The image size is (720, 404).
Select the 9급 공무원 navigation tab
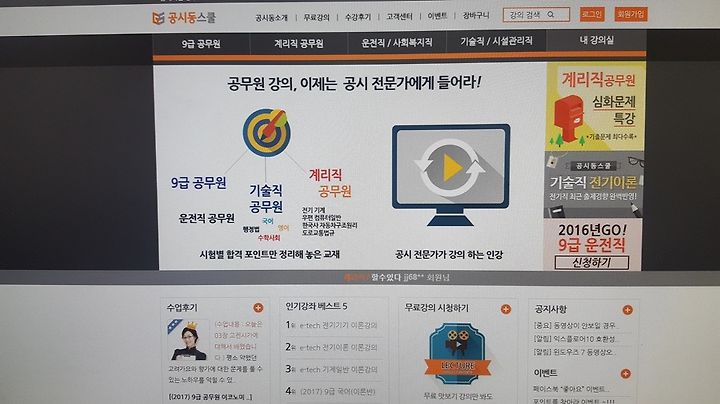pyautogui.click(x=201, y=44)
